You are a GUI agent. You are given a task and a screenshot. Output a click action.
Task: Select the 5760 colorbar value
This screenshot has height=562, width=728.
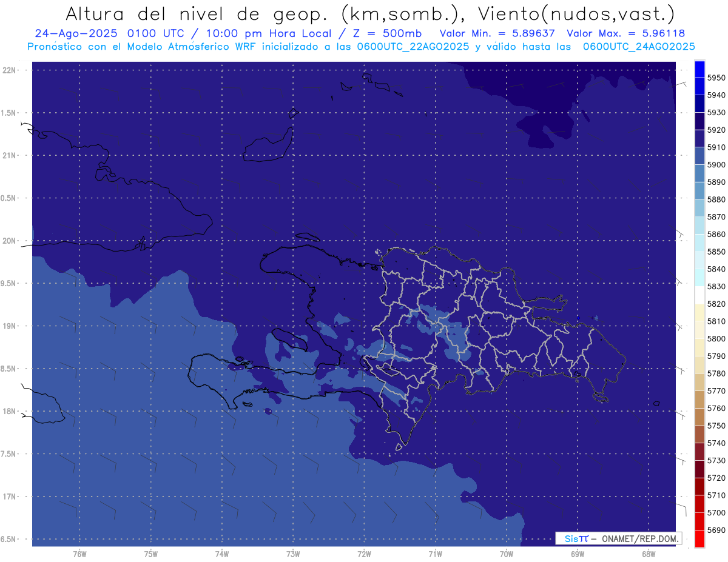[716, 408]
